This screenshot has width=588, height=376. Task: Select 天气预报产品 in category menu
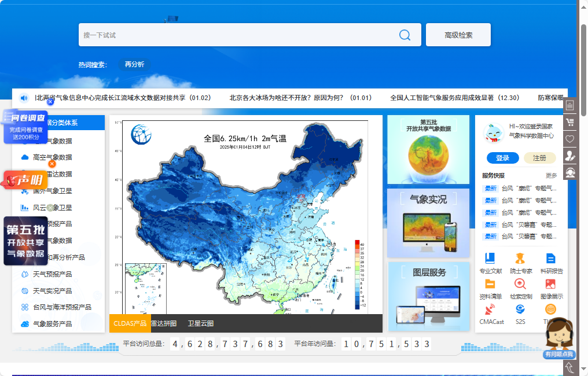coord(53,274)
